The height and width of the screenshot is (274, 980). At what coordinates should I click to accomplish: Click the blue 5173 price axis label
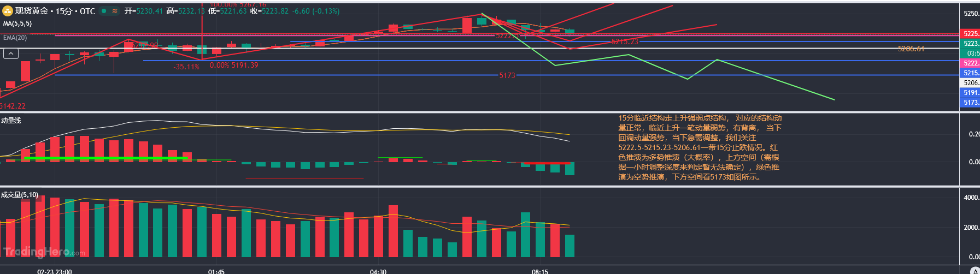970,103
